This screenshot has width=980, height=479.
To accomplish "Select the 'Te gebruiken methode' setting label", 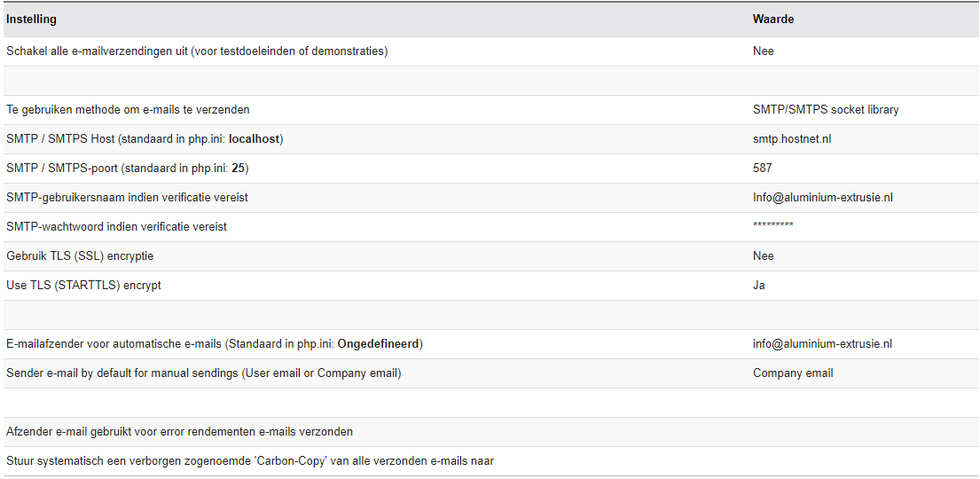I will (128, 110).
